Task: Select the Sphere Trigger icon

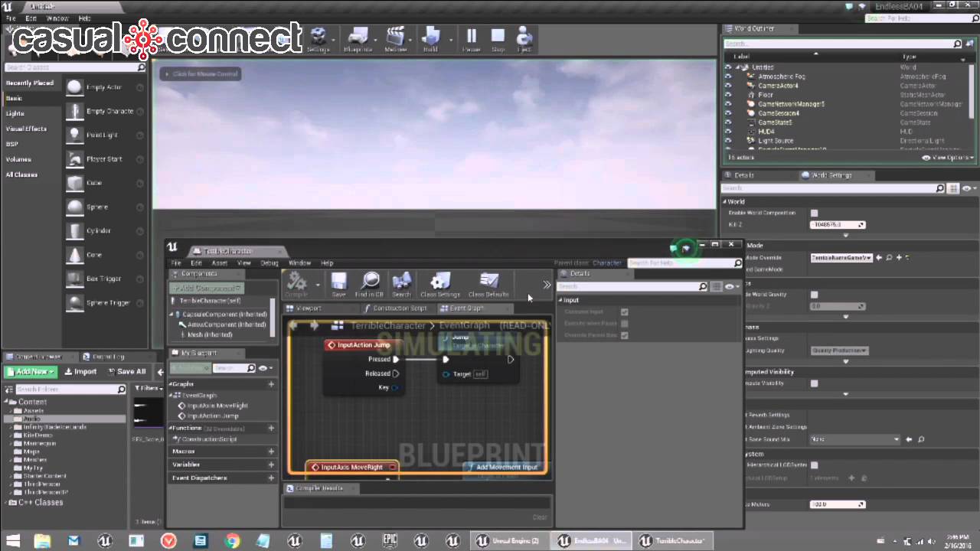Action: [74, 302]
